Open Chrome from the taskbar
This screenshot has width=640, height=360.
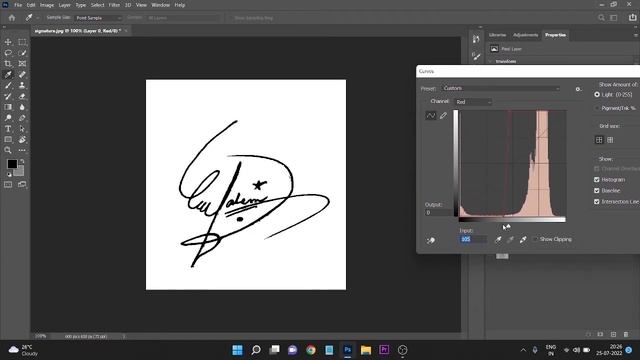311,350
